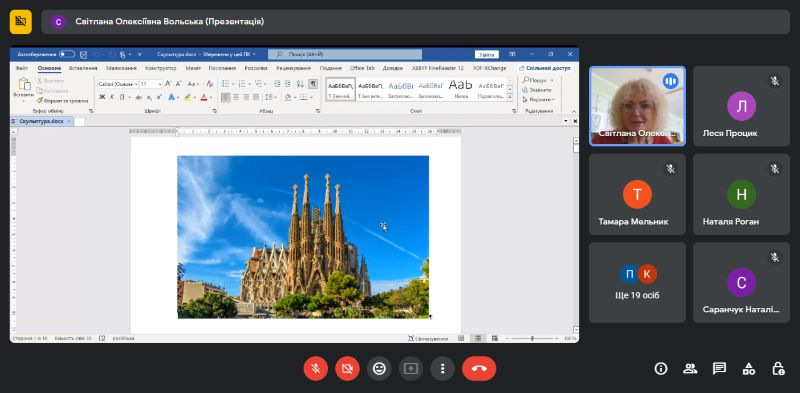Toggle italic К formatting
Viewport: 800px width, 393px height.
point(112,97)
